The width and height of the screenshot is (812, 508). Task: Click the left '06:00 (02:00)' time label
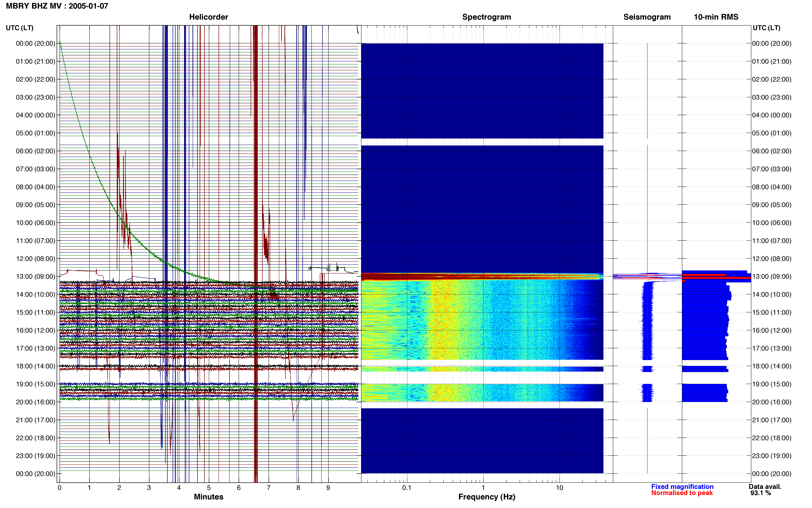tap(36, 151)
